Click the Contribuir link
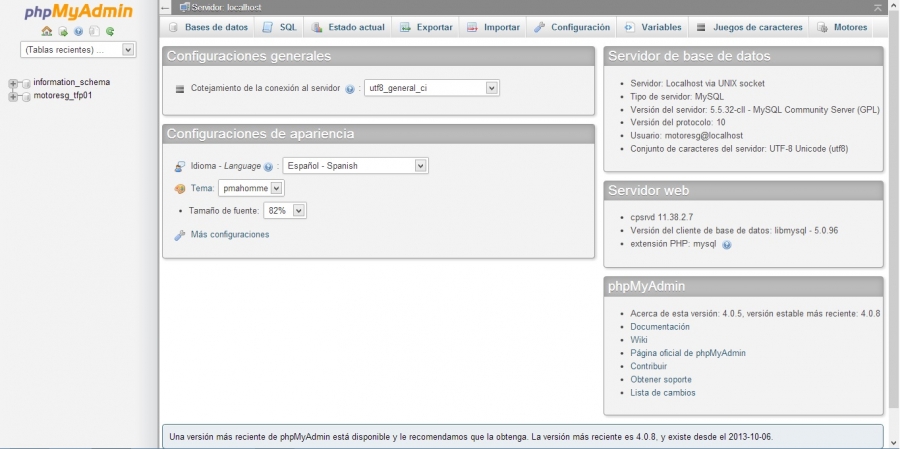900x449 pixels. tap(649, 366)
